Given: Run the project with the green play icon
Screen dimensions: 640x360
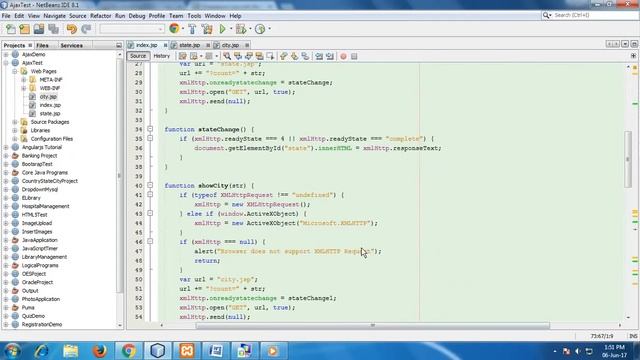Looking at the screenshot, I should pyautogui.click(x=222, y=29).
